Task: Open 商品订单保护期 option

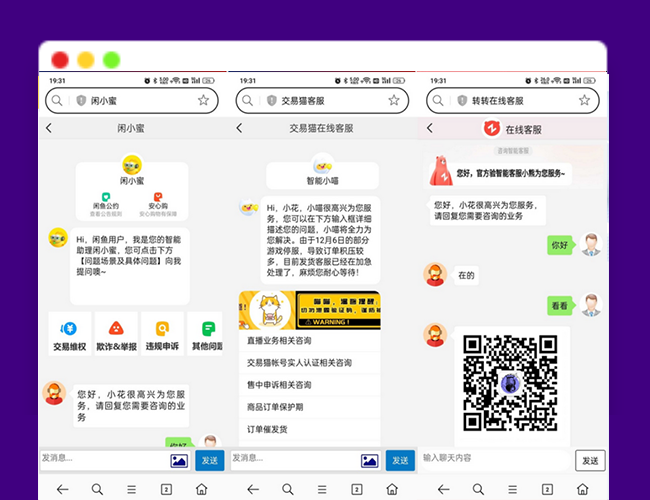Action: [x=310, y=407]
